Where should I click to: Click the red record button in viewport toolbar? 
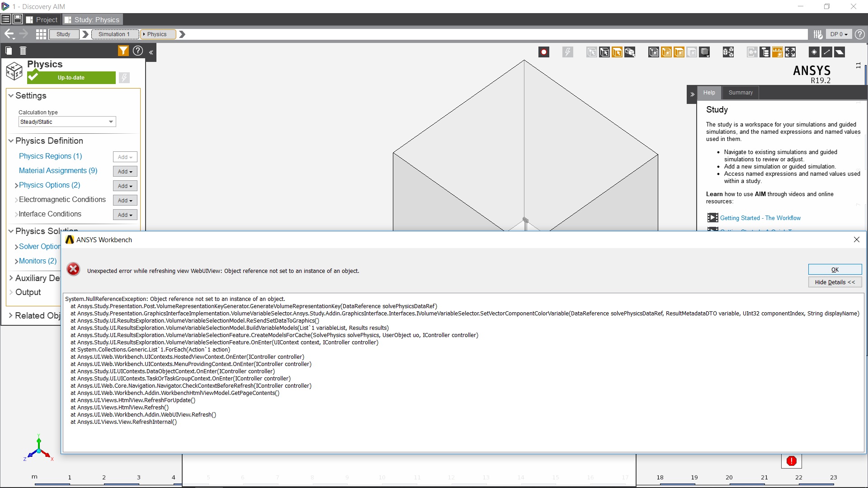544,52
